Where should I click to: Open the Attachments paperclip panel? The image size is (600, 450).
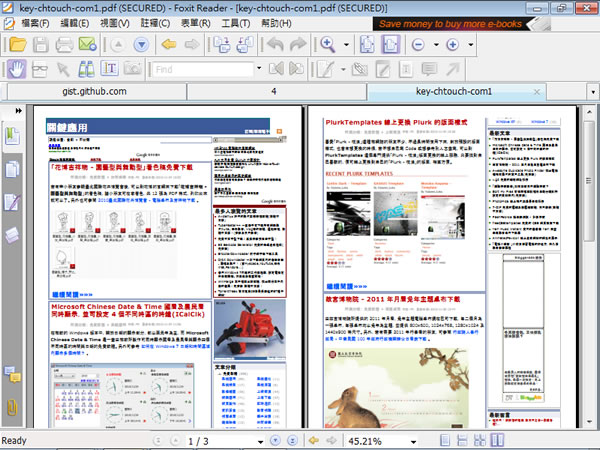[x=13, y=407]
